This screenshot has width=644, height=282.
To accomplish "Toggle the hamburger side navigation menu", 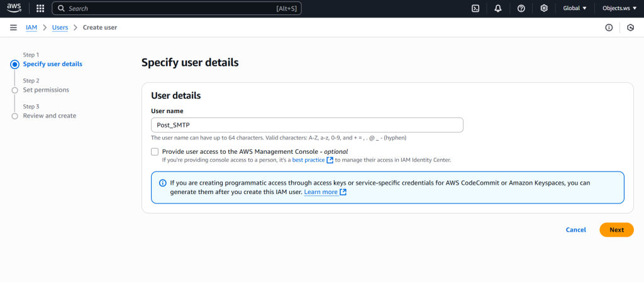I will [13, 28].
